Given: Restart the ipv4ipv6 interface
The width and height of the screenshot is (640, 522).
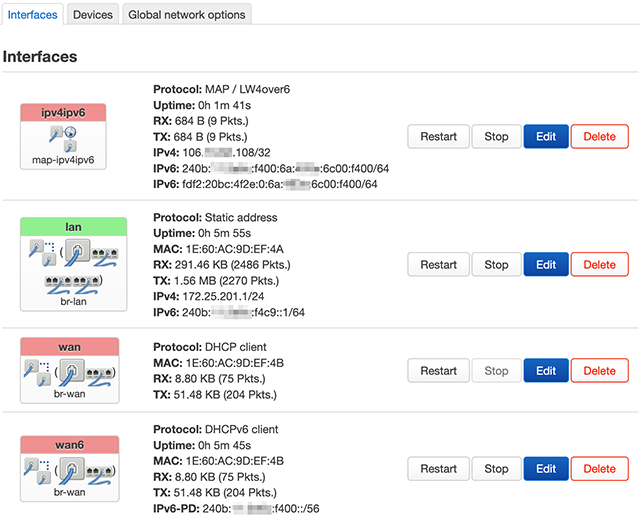Looking at the screenshot, I should pos(438,137).
